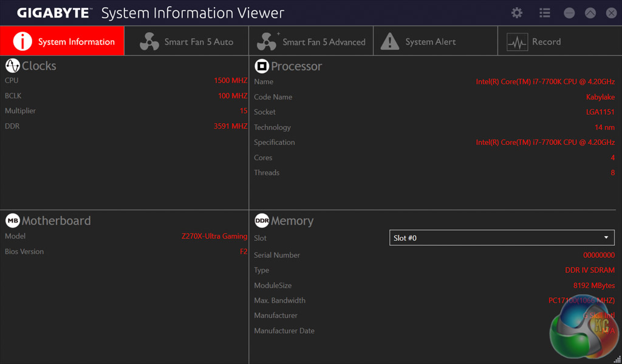
Task: Open the Record tab
Action: (559, 41)
